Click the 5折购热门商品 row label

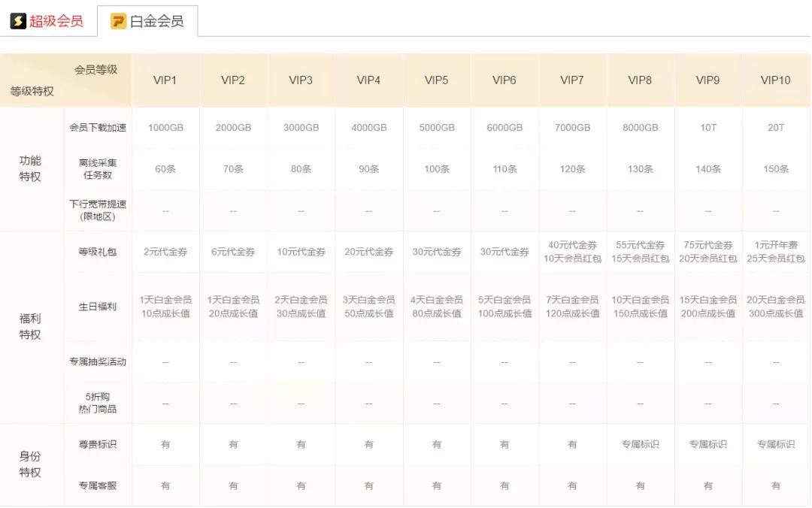(x=97, y=402)
